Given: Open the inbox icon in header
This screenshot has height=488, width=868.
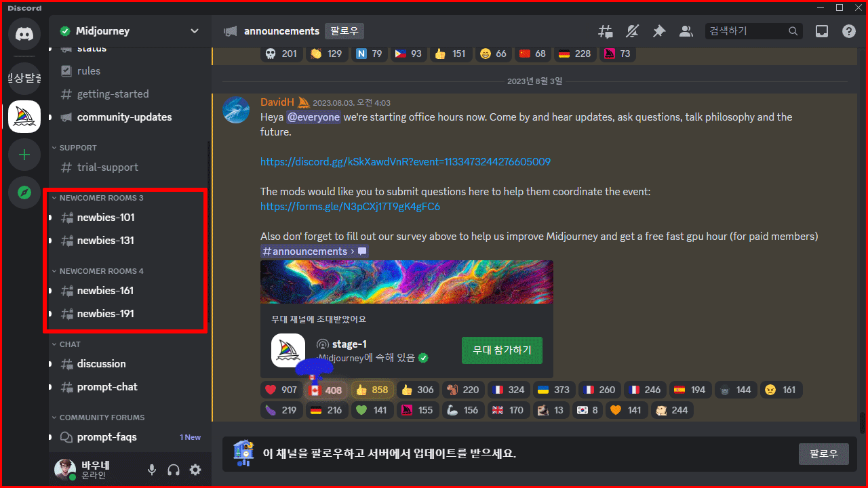Looking at the screenshot, I should pyautogui.click(x=822, y=31).
